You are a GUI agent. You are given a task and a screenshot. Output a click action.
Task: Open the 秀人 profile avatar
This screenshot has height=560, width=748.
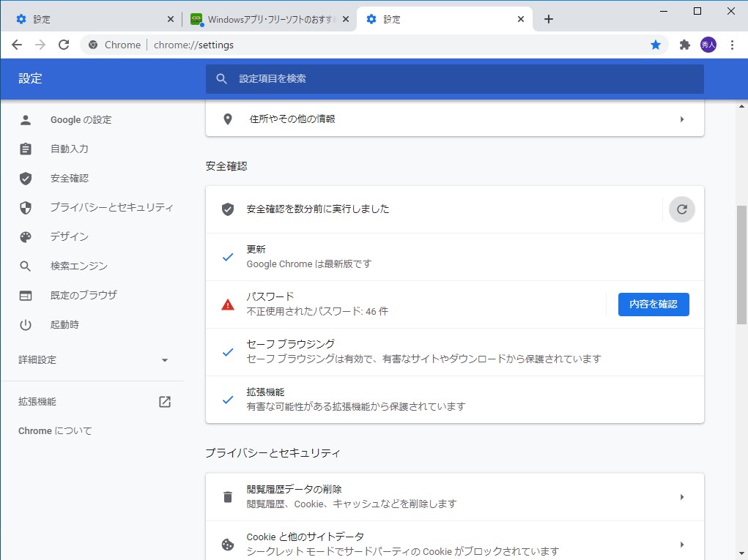[x=707, y=45]
